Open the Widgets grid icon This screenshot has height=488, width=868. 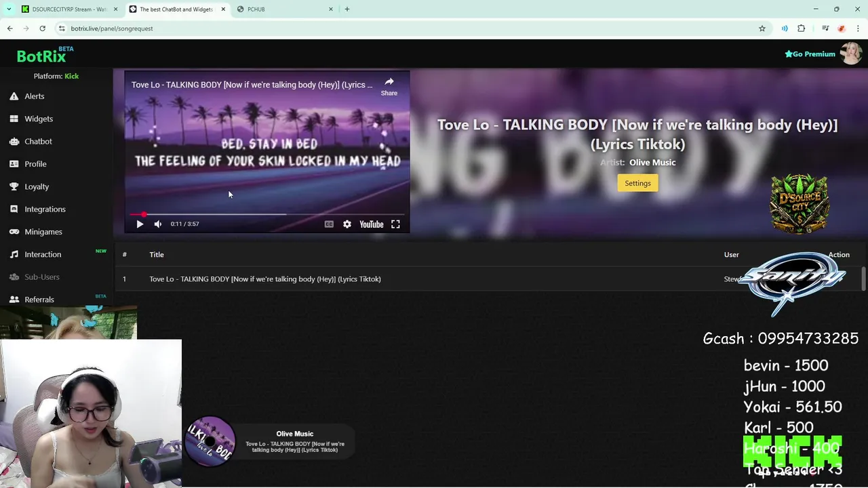[14, 119]
